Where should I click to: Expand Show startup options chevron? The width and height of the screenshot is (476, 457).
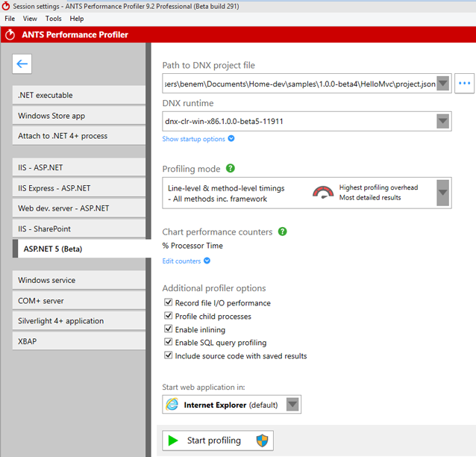pos(231,139)
